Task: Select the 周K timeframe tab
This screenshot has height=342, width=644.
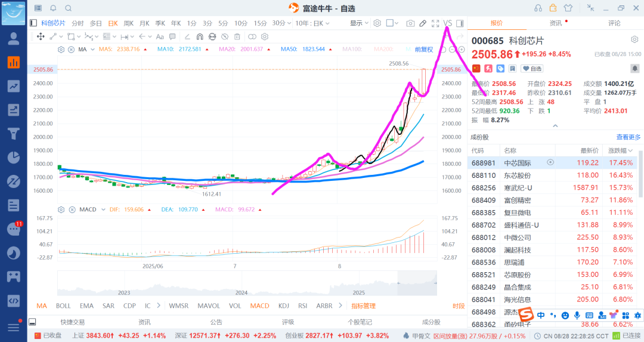Action: click(129, 23)
